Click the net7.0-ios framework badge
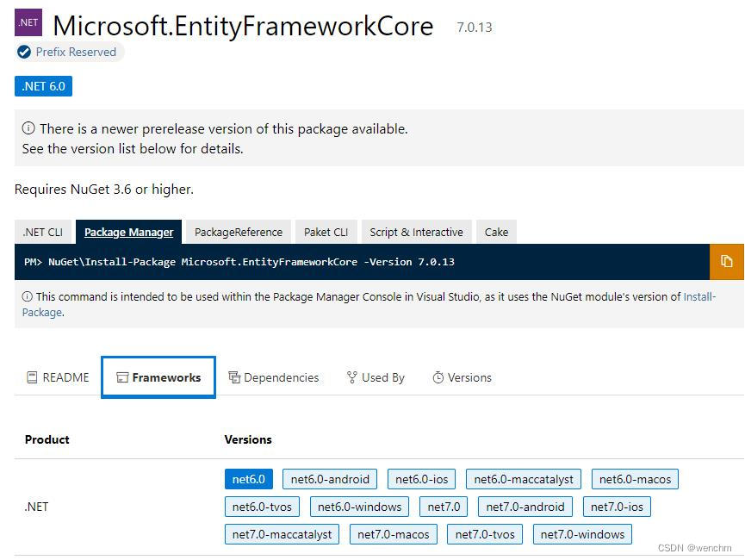The height and width of the screenshot is (560, 745). click(617, 507)
